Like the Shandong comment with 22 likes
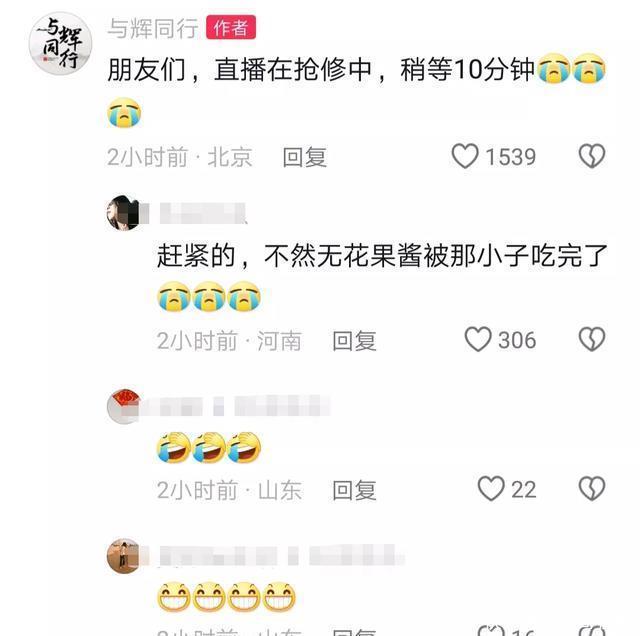This screenshot has height=636, width=640. pyautogui.click(x=491, y=488)
